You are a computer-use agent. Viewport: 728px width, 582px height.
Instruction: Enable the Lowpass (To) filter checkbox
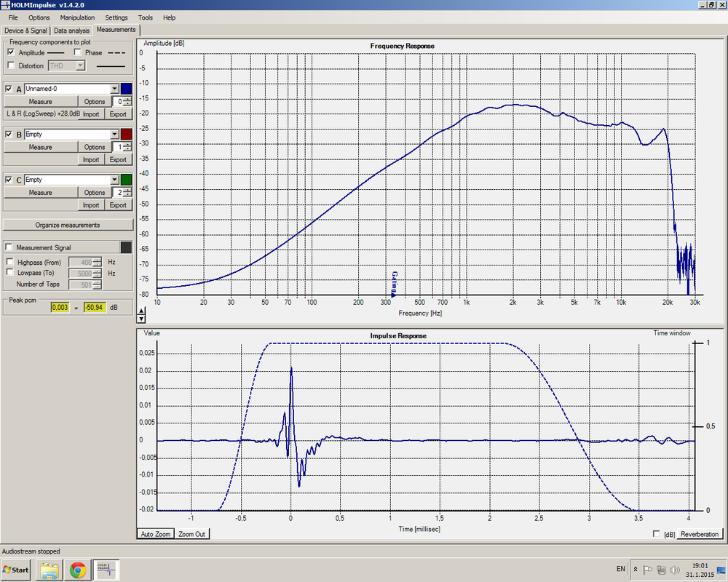9,272
